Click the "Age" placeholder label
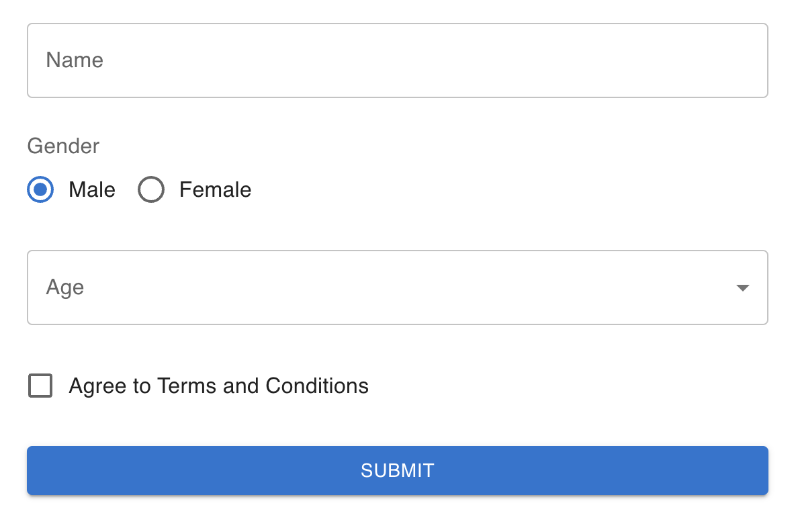Image resolution: width=798 pixels, height=532 pixels. 65,287
